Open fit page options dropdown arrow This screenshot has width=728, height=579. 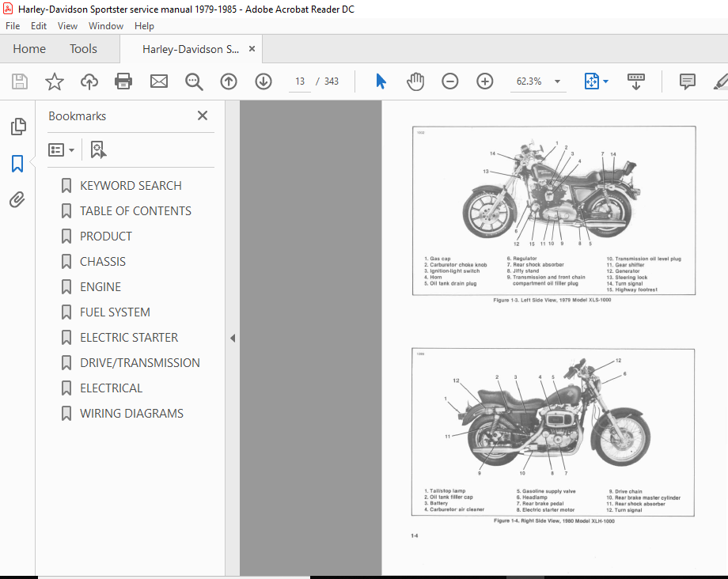point(606,81)
